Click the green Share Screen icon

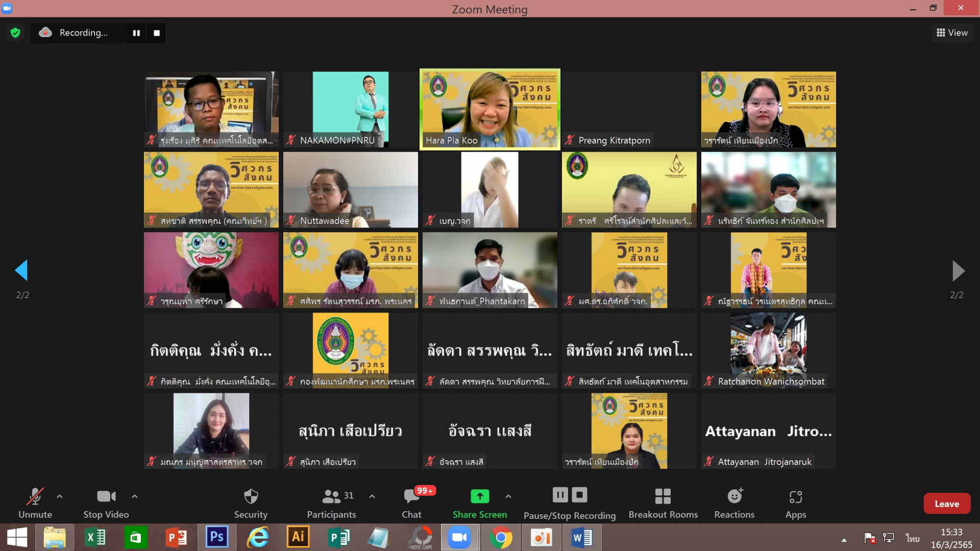[x=479, y=496]
